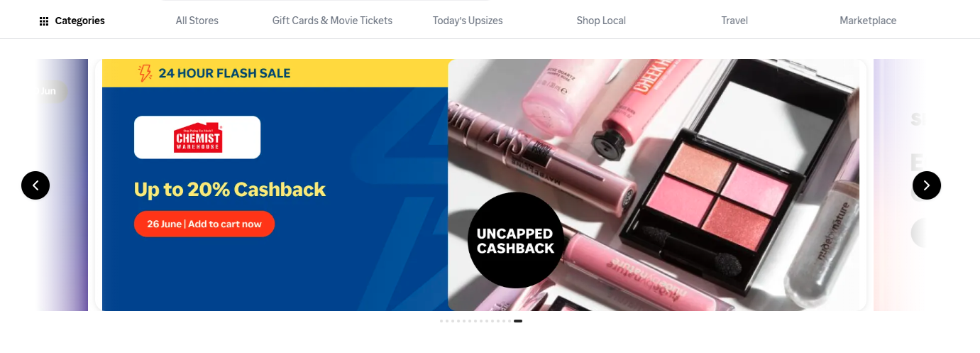Click the Up to 20% Cashback headline
The image size is (980, 353).
point(230,190)
